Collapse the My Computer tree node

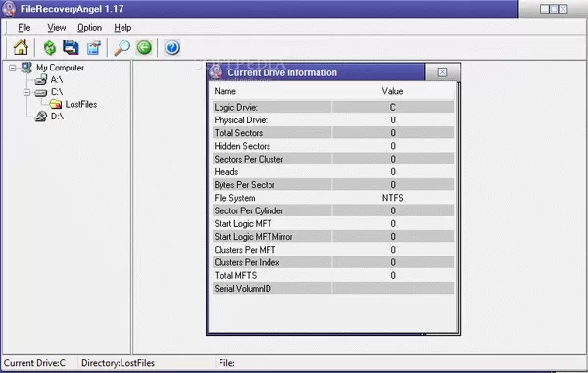[x=13, y=68]
